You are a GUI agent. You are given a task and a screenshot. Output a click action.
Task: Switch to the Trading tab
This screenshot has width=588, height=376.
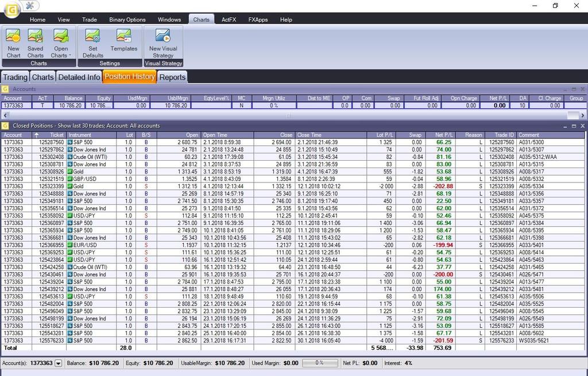coord(15,77)
